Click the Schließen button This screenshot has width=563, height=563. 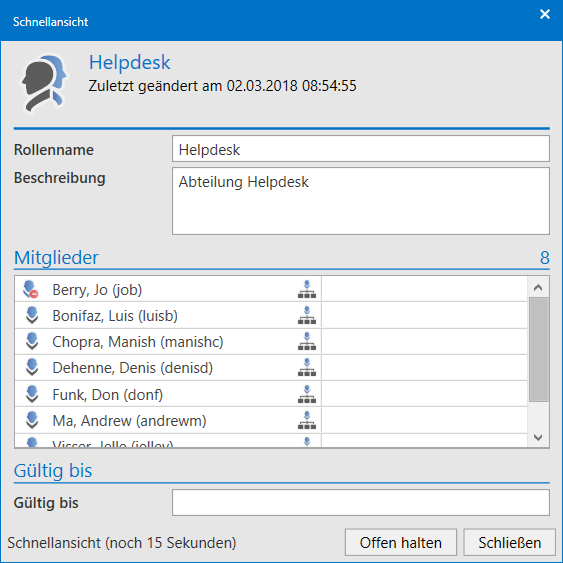510,543
